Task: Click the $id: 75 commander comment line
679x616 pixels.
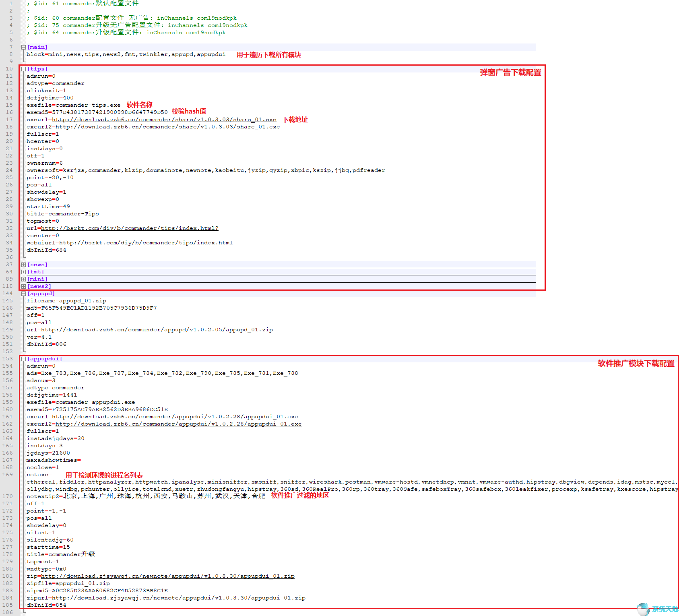Action: coord(137,25)
